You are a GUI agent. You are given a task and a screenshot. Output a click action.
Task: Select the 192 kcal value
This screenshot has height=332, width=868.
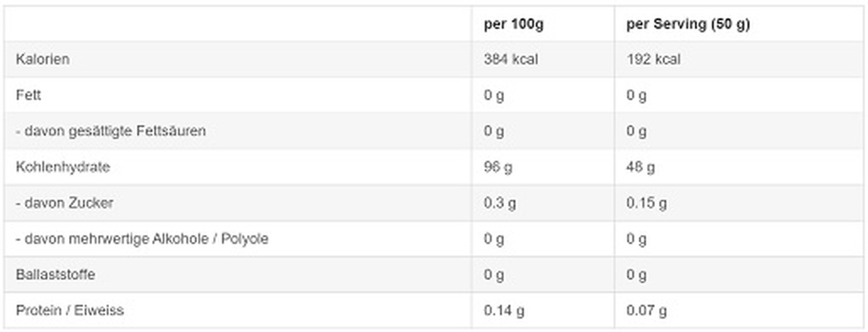[x=653, y=59]
